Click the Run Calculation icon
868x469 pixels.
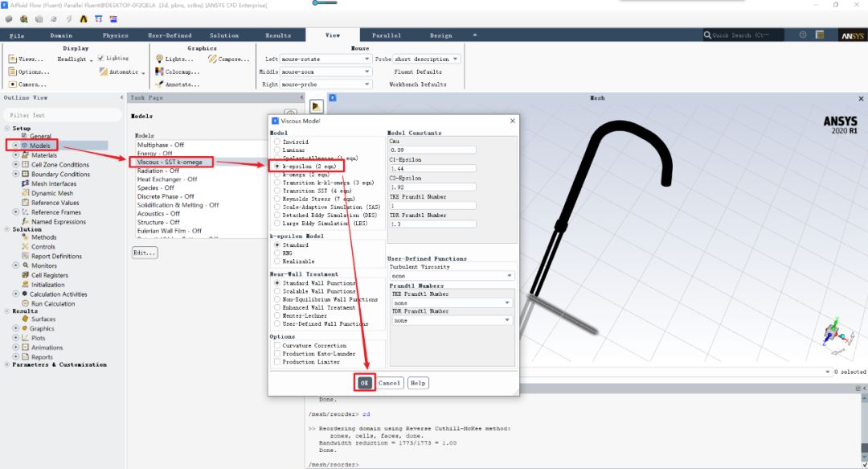point(26,303)
